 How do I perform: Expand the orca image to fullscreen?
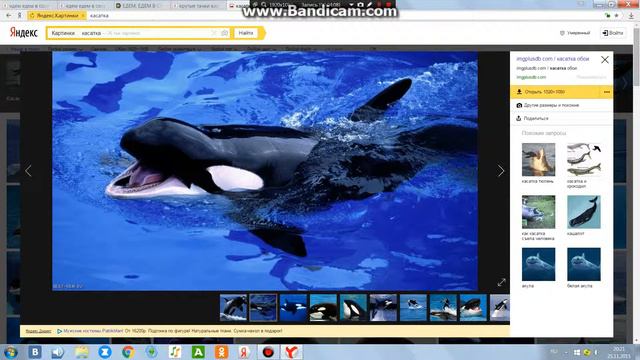coord(501,282)
